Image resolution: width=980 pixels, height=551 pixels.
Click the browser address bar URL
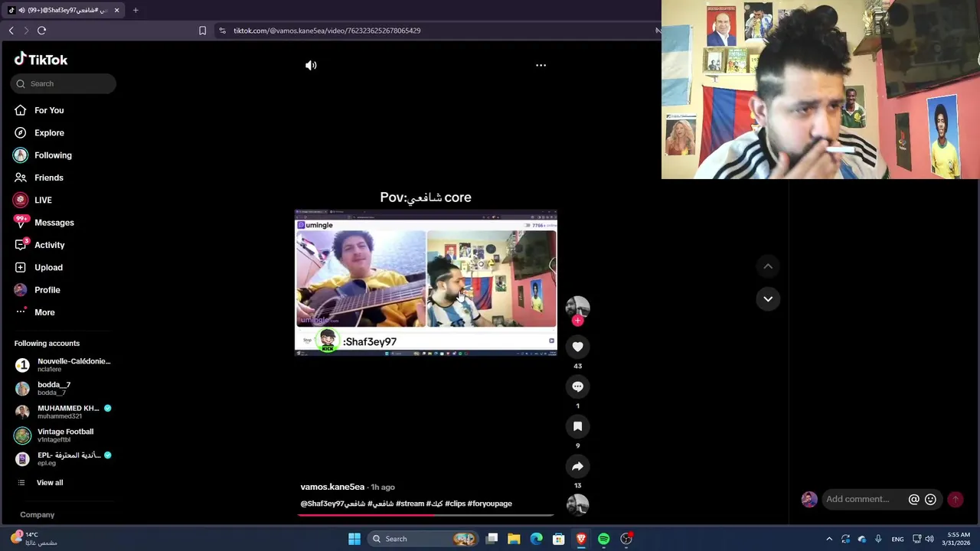tap(327, 31)
